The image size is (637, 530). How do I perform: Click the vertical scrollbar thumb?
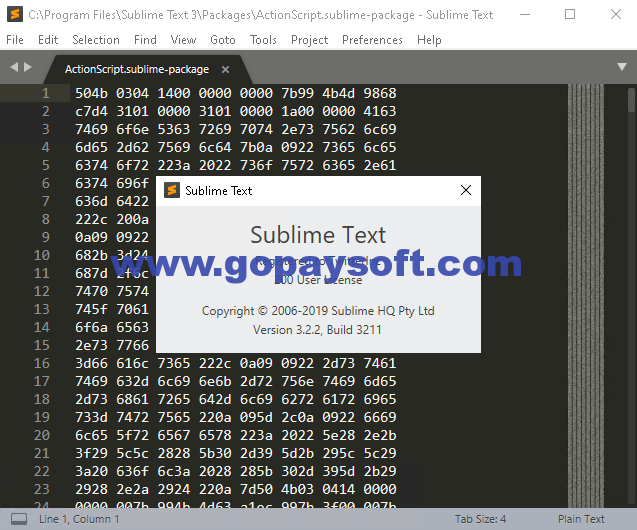point(631,100)
